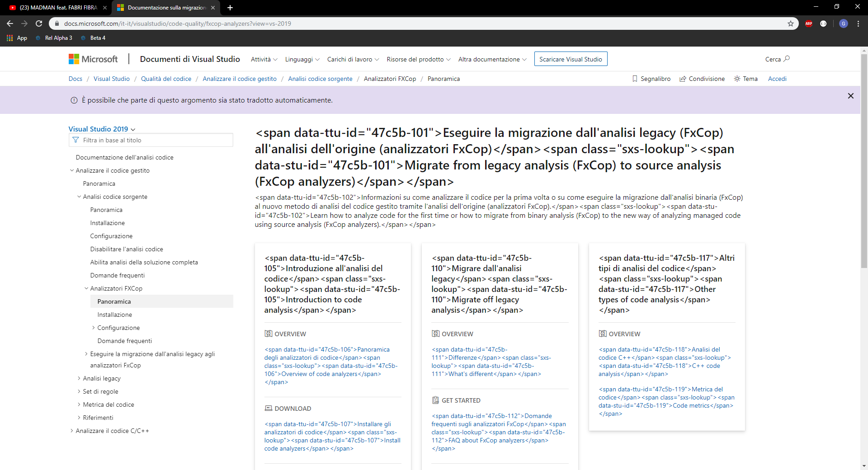Click the filter funnel icon in the sidebar
Screen dimensions: 868x470
point(75,140)
